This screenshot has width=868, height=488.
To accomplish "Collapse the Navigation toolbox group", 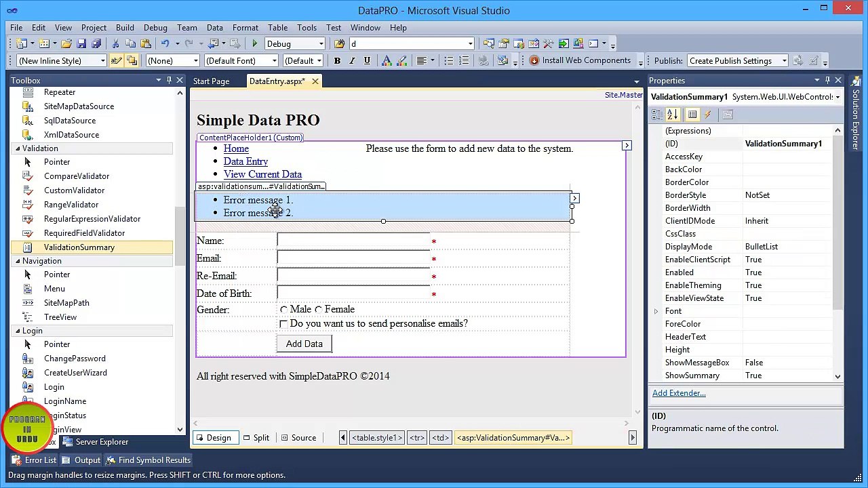I will click(18, 261).
